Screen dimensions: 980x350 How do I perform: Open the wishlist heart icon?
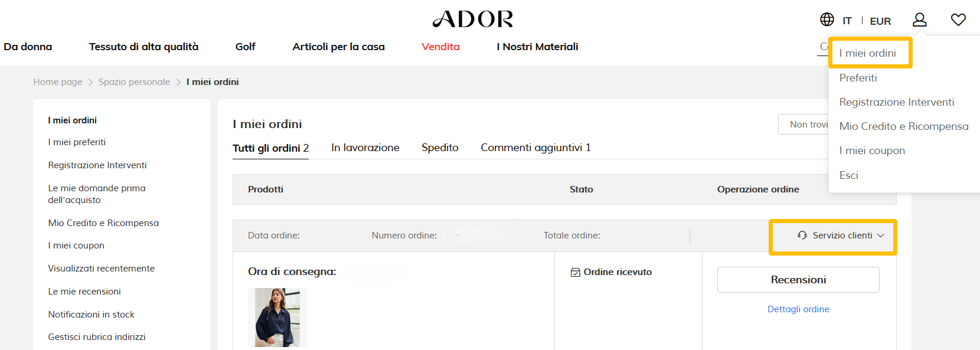[x=958, y=20]
